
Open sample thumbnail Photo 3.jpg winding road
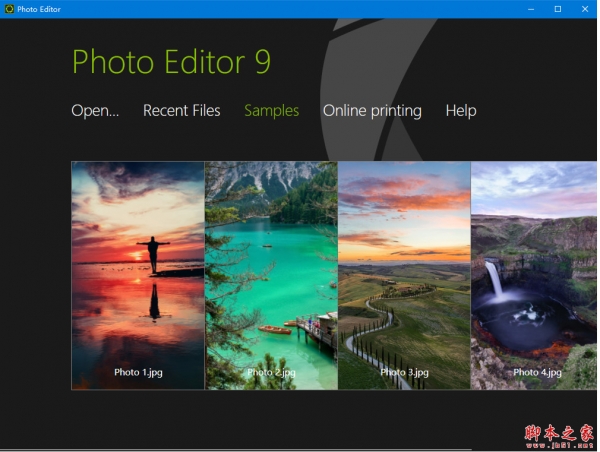point(404,276)
